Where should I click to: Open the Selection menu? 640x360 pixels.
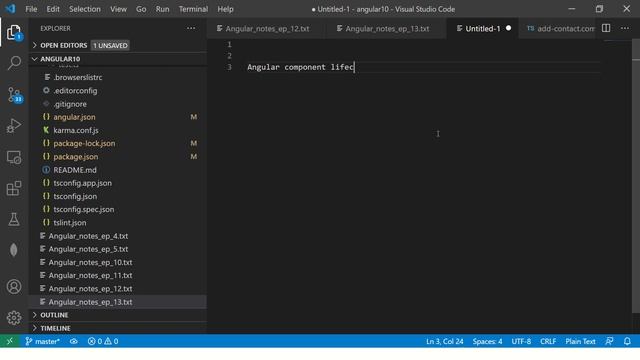84,9
